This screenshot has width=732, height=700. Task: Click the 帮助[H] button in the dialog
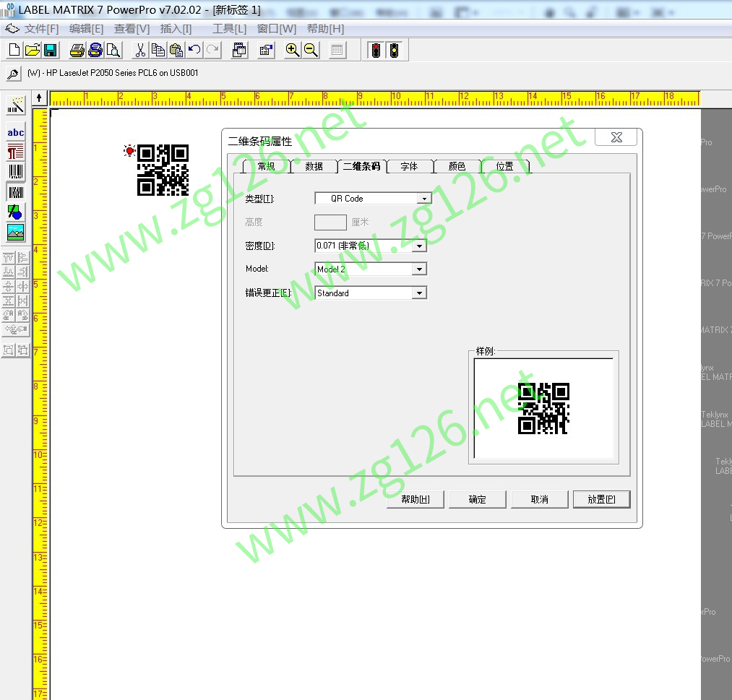pyautogui.click(x=415, y=499)
